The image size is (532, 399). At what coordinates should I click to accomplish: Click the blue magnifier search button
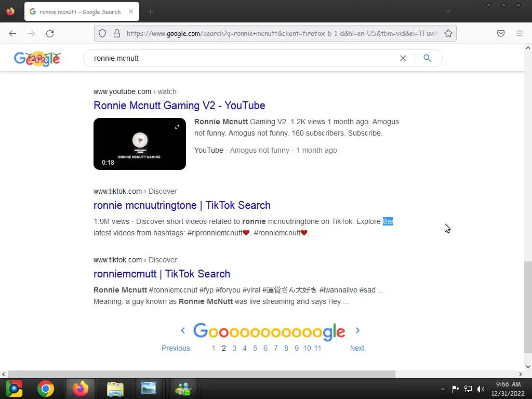(x=427, y=58)
